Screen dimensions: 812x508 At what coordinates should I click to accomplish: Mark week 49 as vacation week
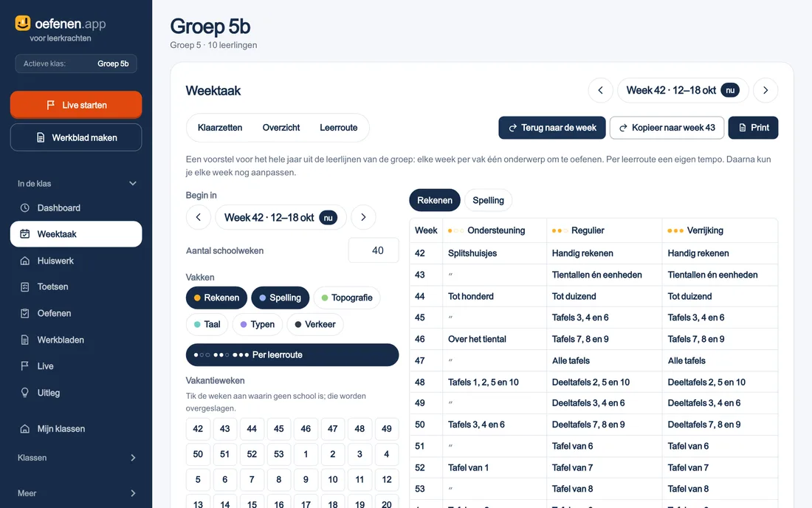pos(386,429)
